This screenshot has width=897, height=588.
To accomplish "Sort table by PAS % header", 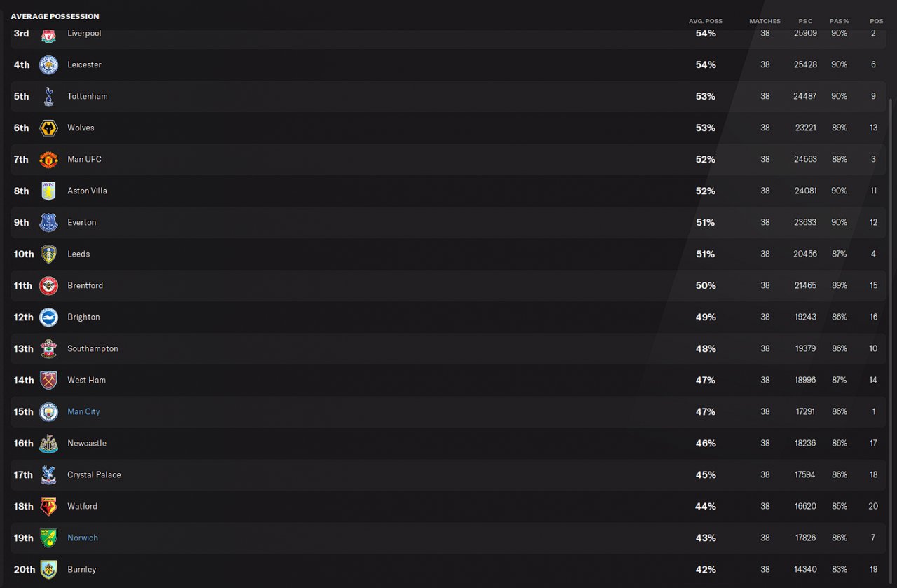I will (839, 21).
